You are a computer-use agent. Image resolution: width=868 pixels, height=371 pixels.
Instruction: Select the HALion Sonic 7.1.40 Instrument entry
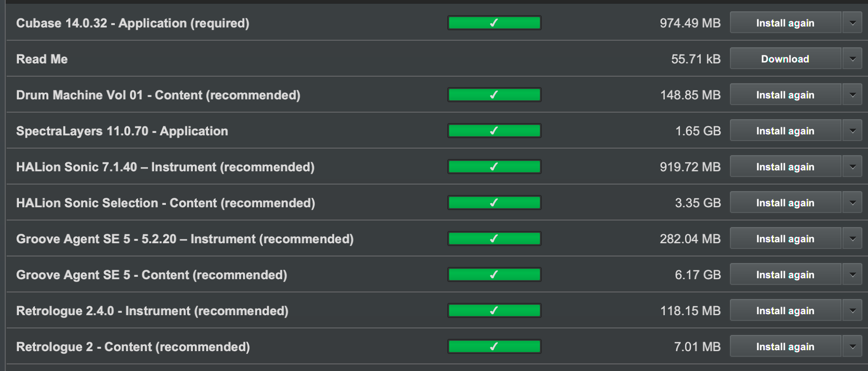165,167
